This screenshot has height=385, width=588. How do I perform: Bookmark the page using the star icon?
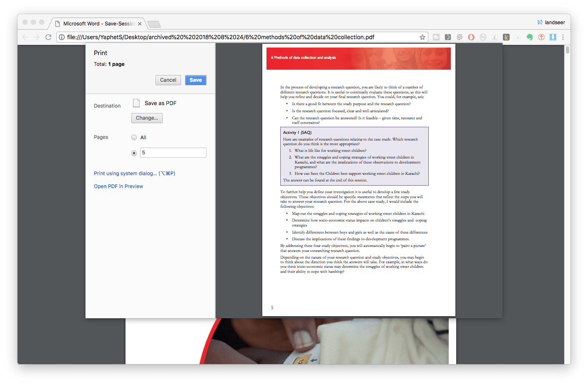422,37
